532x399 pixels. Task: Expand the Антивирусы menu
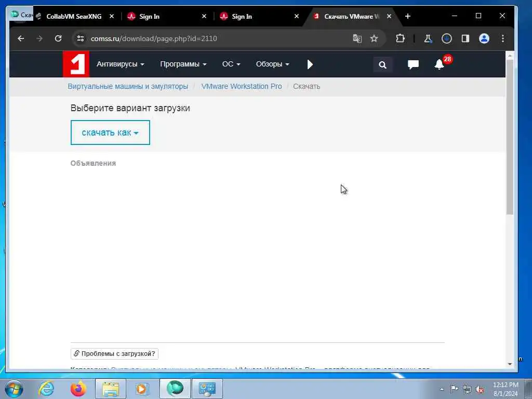coord(121,64)
